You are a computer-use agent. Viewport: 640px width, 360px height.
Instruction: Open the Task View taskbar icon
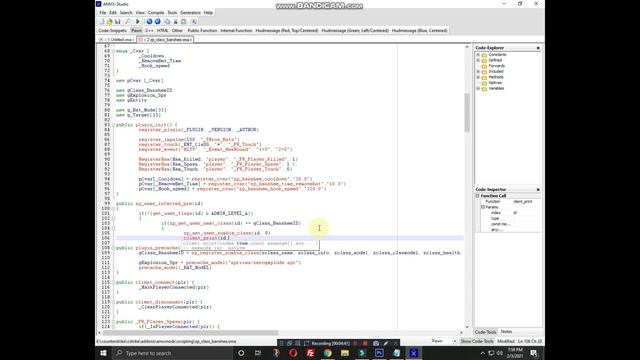[258, 353]
